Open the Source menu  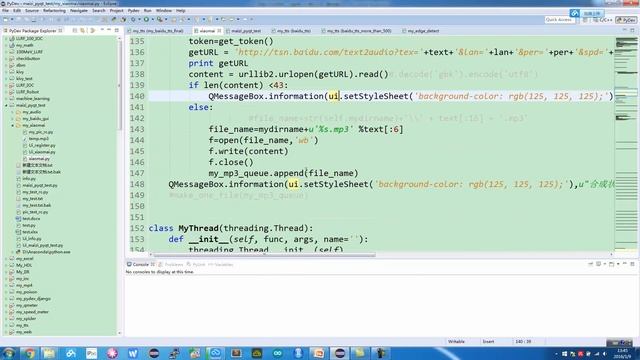pyautogui.click(x=32, y=11)
